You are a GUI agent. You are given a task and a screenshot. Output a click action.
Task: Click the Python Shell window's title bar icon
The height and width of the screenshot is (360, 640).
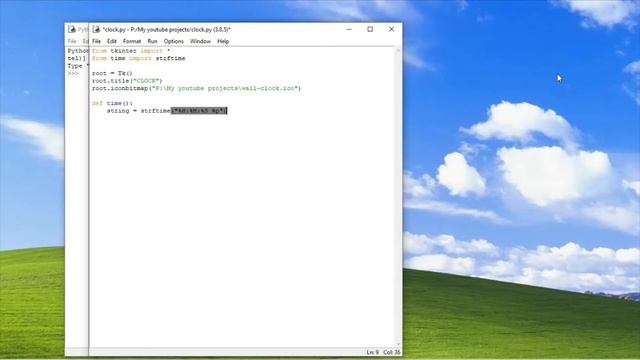point(72,29)
